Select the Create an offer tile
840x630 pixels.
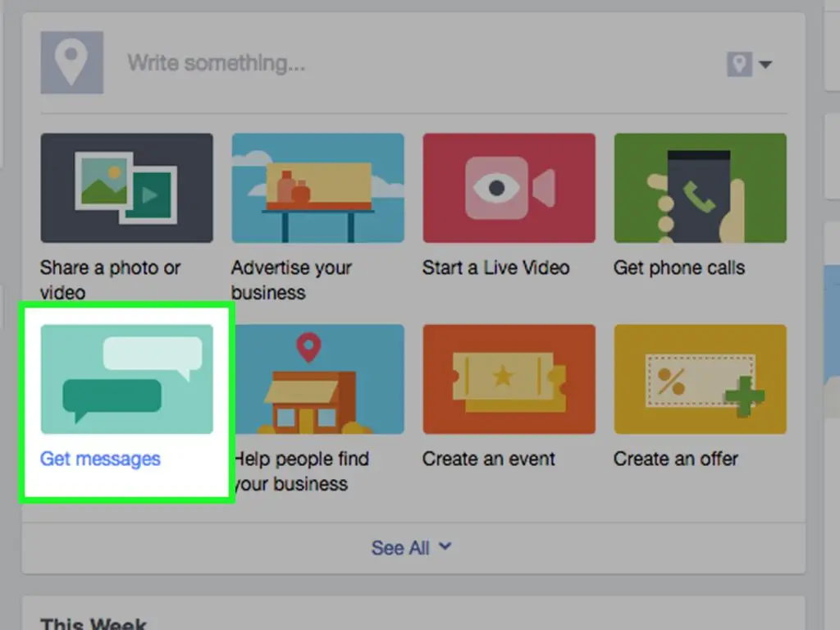point(700,378)
